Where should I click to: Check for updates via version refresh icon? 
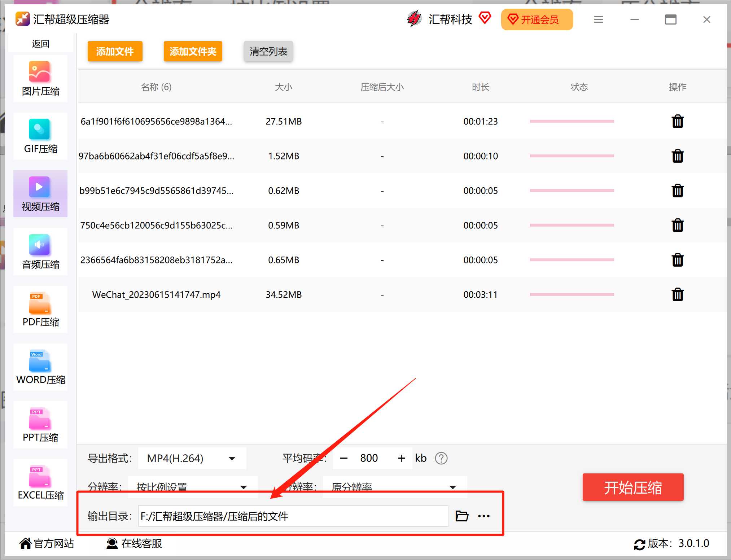pyautogui.click(x=639, y=544)
